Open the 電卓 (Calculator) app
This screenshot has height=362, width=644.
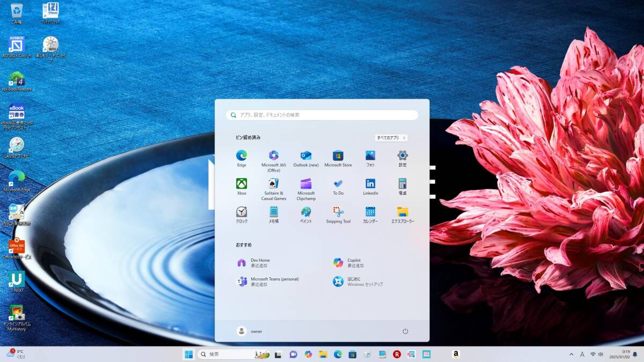click(x=402, y=187)
